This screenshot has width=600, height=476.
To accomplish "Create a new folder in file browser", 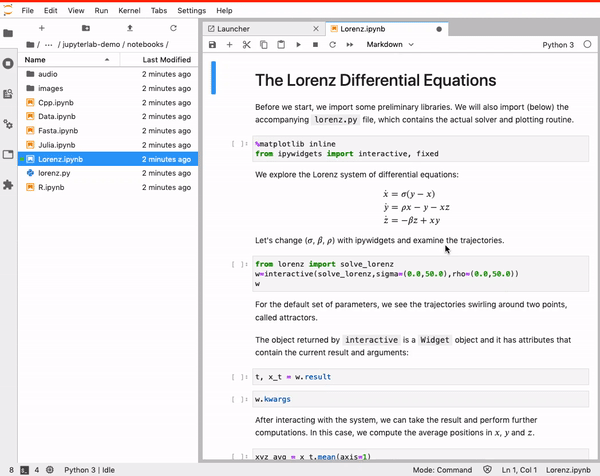I will 86,28.
